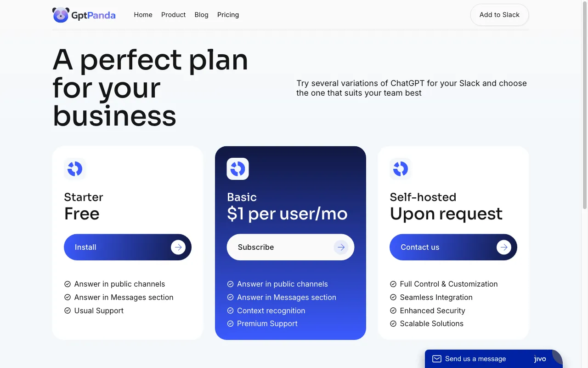Screen dimensions: 588x368
Task: Open the Product page link
Action: pyautogui.click(x=173, y=15)
